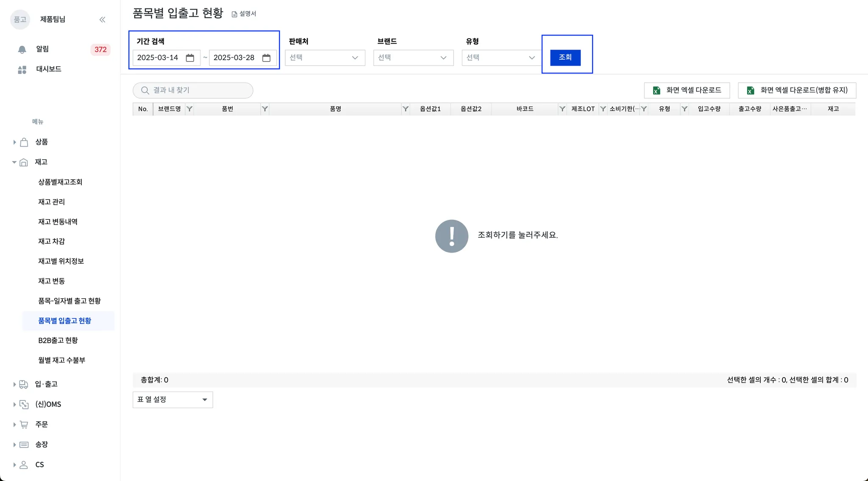Click the filter icon on 브랜드명 column
868x481 pixels.
pos(189,109)
